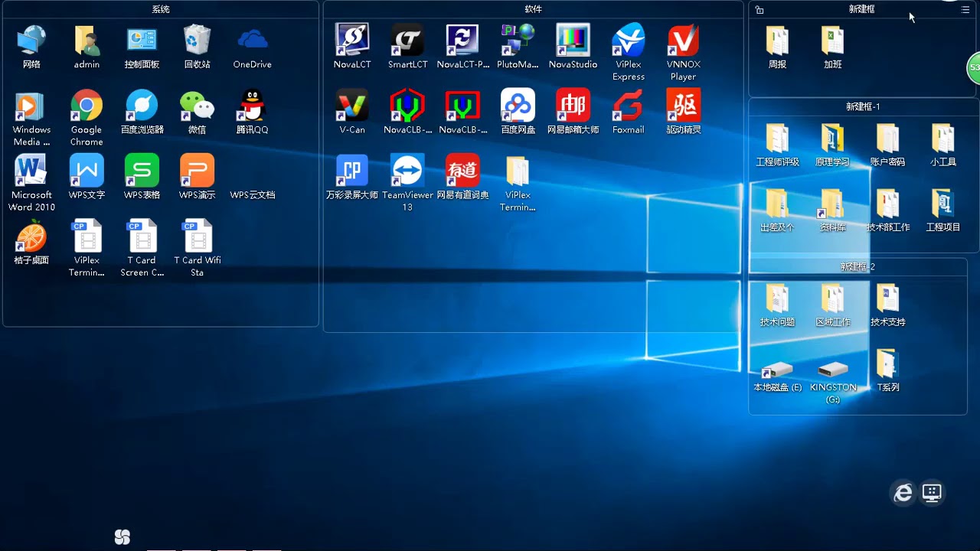980x551 pixels.
Task: Select the 软件 box title
Action: (534, 9)
